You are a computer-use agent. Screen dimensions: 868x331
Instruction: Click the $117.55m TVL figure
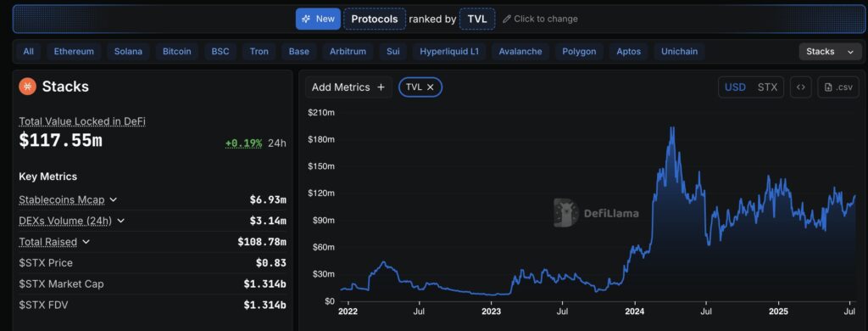(x=60, y=141)
